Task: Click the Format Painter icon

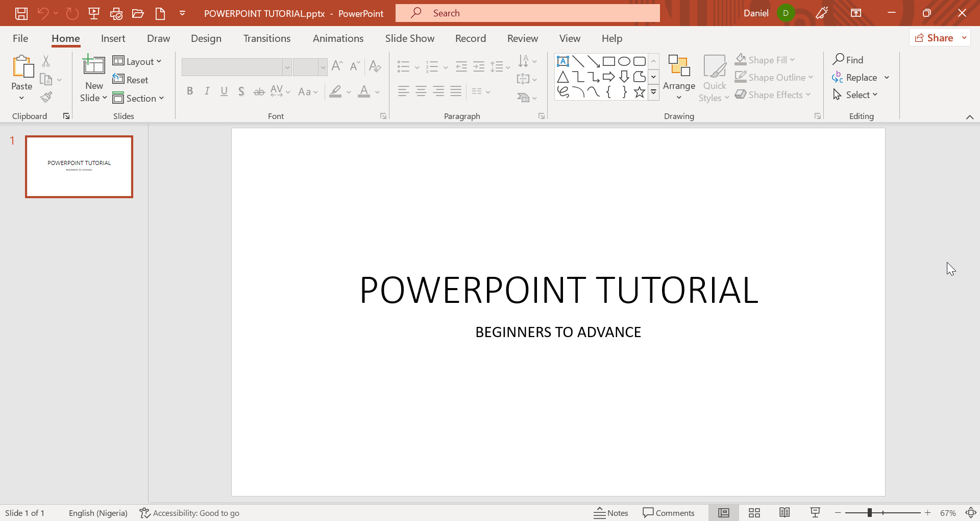Action: pyautogui.click(x=46, y=97)
